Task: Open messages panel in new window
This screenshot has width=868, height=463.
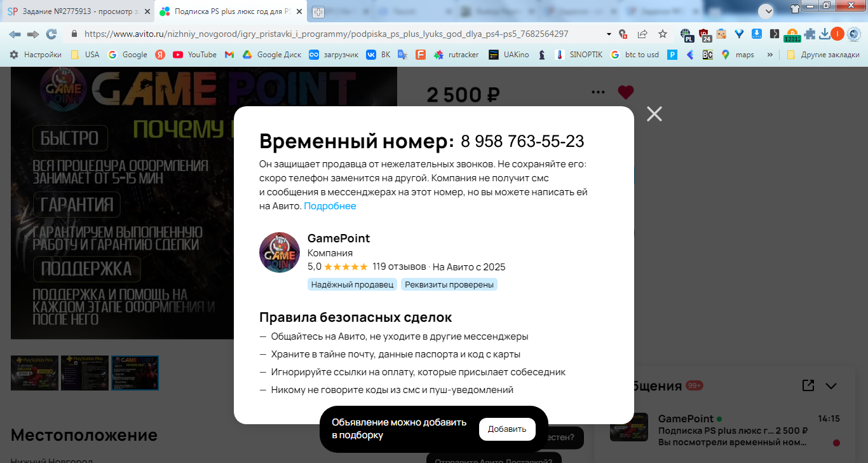Action: coord(808,385)
